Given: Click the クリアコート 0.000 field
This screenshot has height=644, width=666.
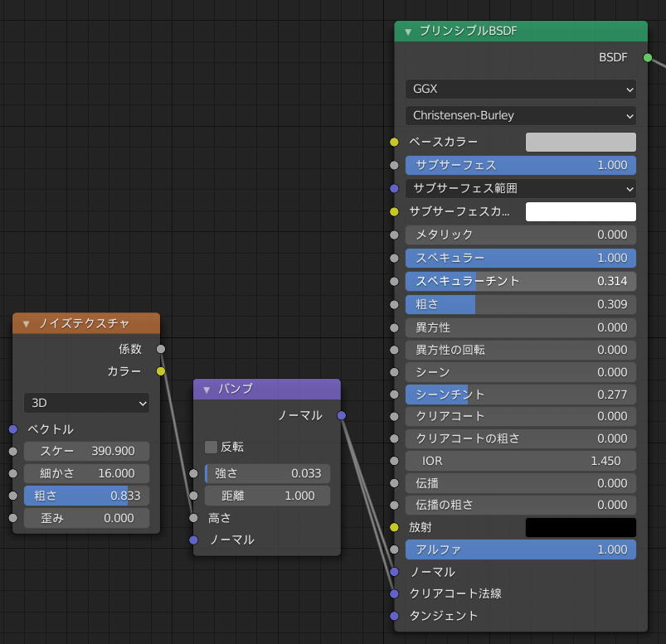Looking at the screenshot, I should 521,416.
